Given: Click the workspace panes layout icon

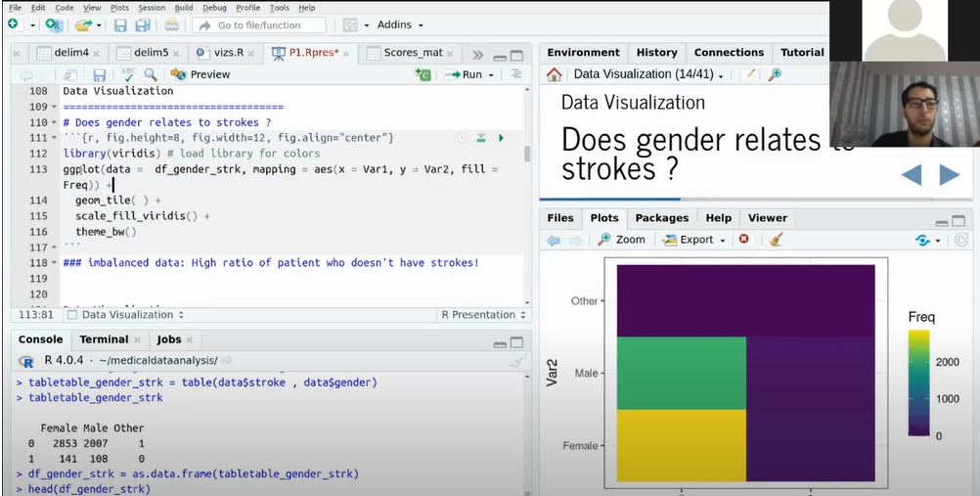Looking at the screenshot, I should pos(350,25).
